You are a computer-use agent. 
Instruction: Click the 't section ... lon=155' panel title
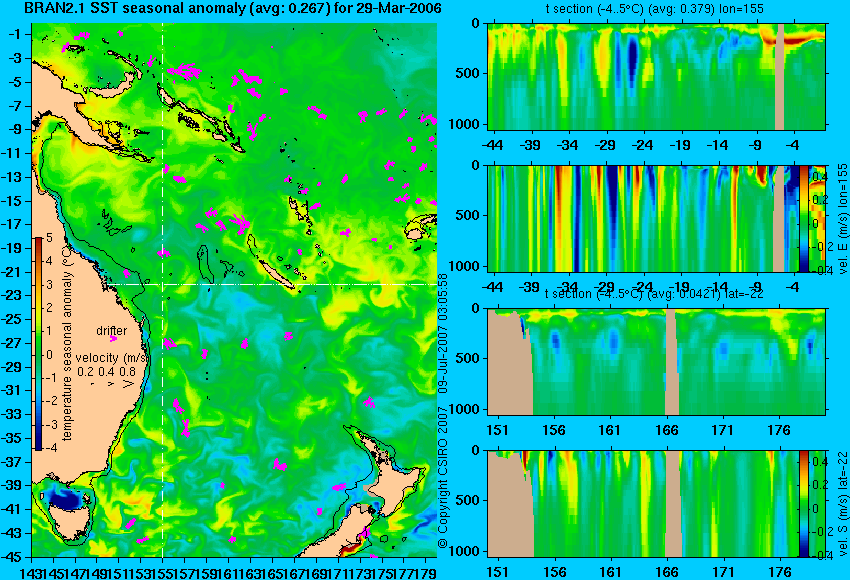click(x=655, y=9)
